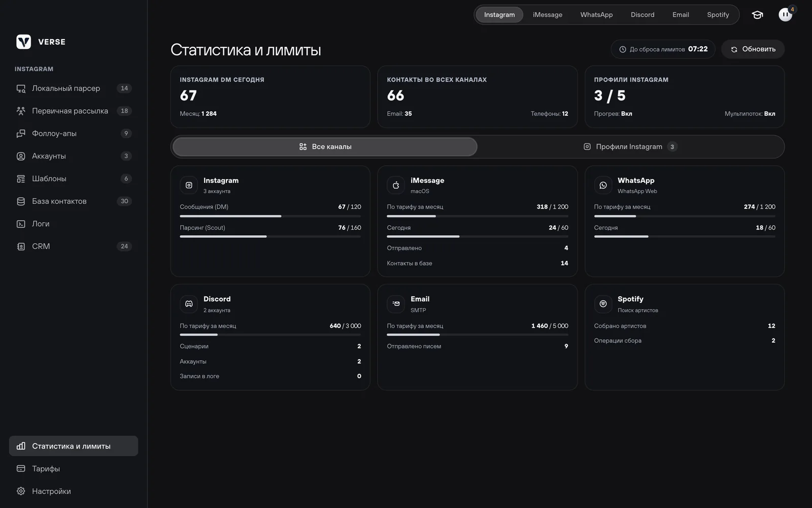
Task: Click the Verse logo icon
Action: click(x=23, y=42)
